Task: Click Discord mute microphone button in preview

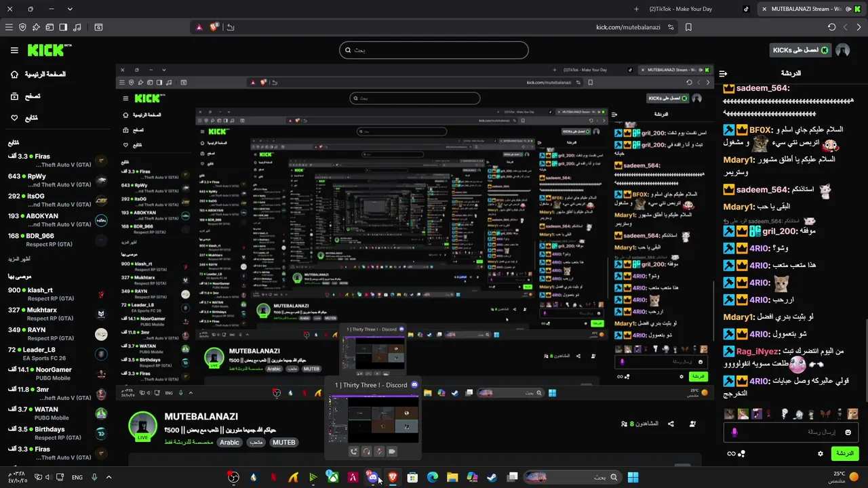Action: coord(379,451)
